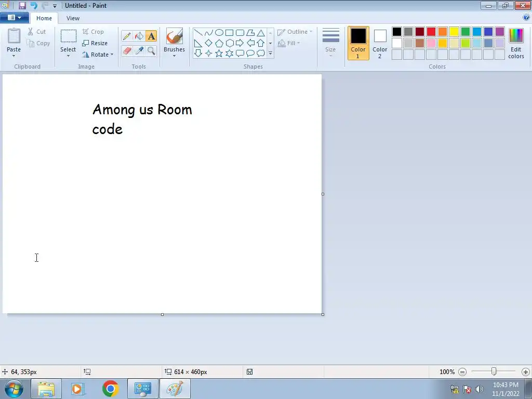Viewport: 532px width, 399px height.
Task: Open Google Chrome from the taskbar
Action: (x=110, y=389)
